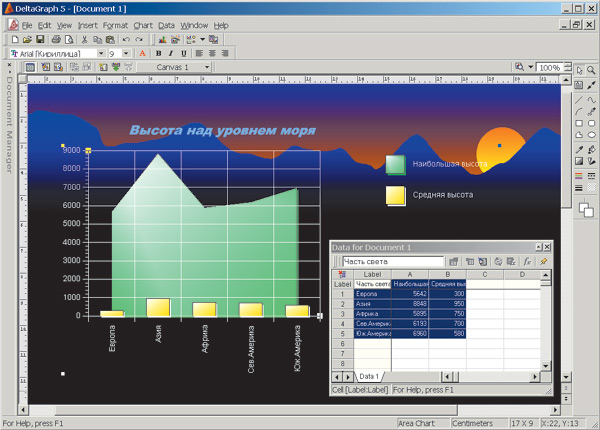600x430 pixels.
Task: Click the Print icon in the toolbar
Action: [55, 39]
